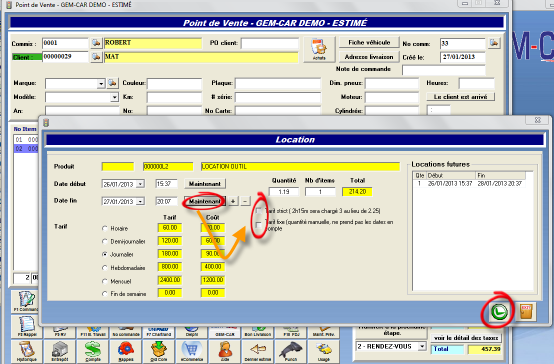Click the LOCATION OUTIL product description field
The width and height of the screenshot is (554, 364).
pyautogui.click(x=300, y=166)
